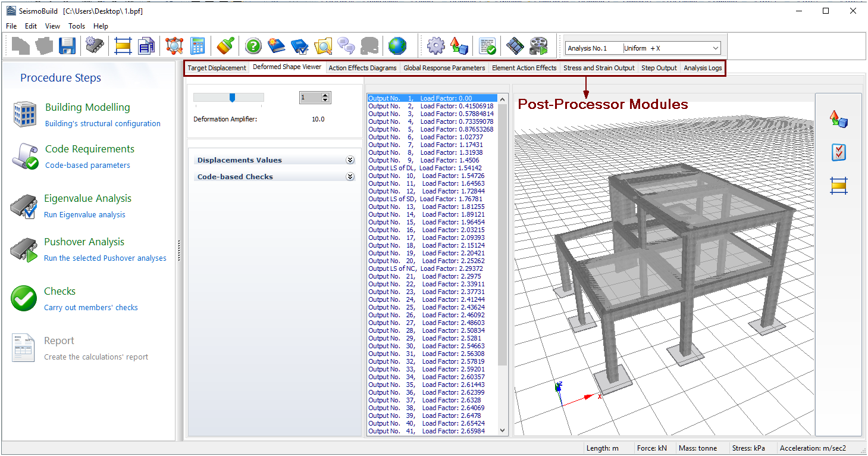The width and height of the screenshot is (868, 456).
Task: Click the paint brush toolbar icon
Action: (x=225, y=46)
